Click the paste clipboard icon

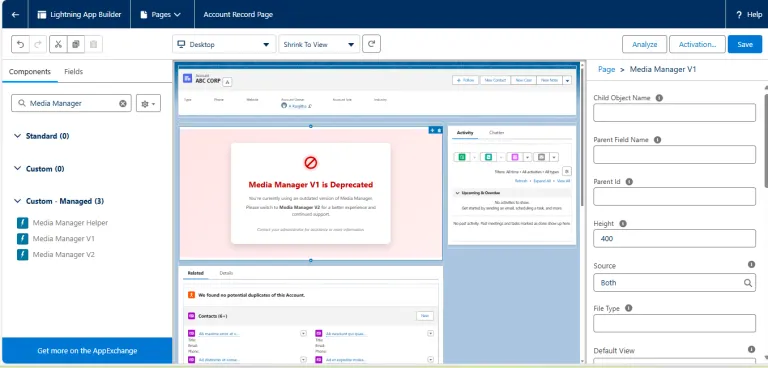tap(93, 45)
